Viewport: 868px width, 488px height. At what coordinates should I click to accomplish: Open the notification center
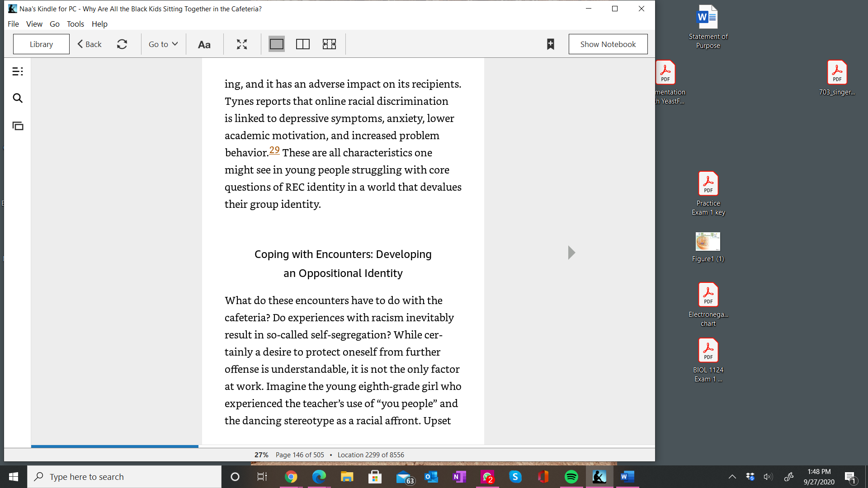pos(850,477)
